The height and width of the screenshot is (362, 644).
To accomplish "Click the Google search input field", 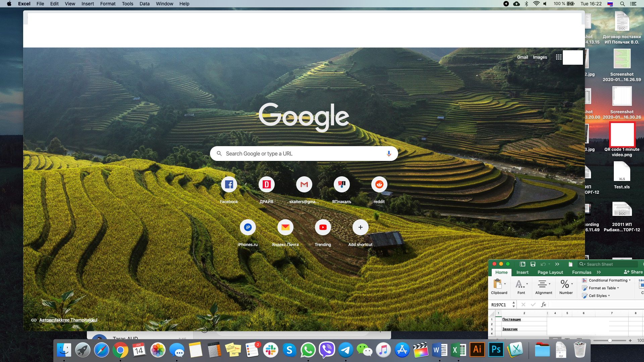I will 302,154.
